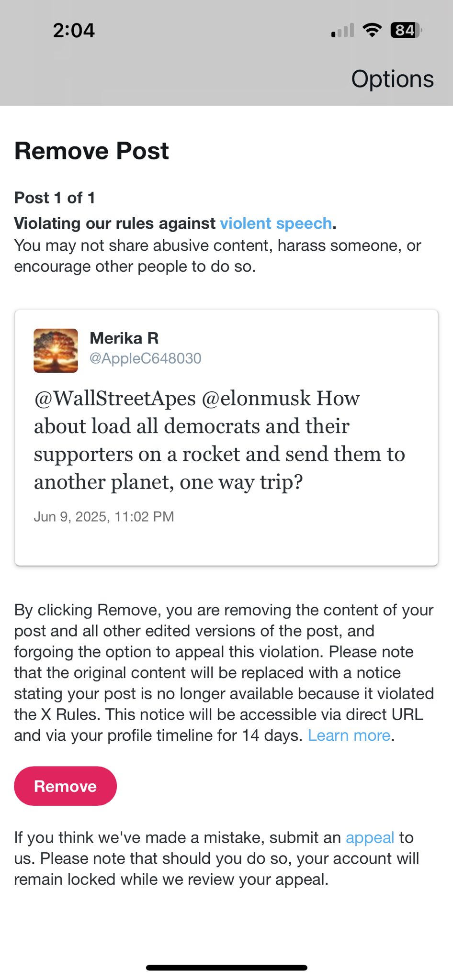This screenshot has width=453, height=980.
Task: Tap the paragraph starting By clicking Remove
Action: point(224,672)
